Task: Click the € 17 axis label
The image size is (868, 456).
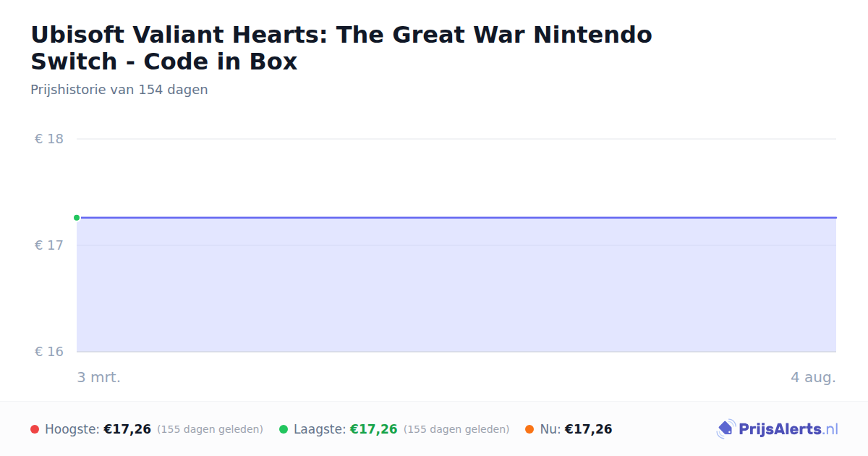Action: point(49,245)
